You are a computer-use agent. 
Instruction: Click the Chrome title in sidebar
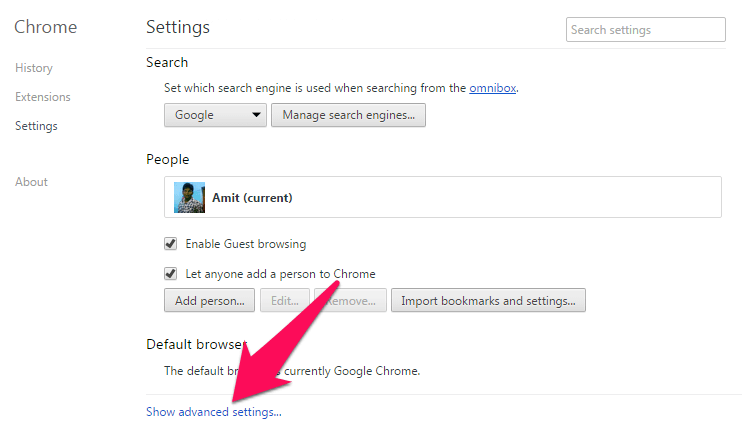click(45, 27)
